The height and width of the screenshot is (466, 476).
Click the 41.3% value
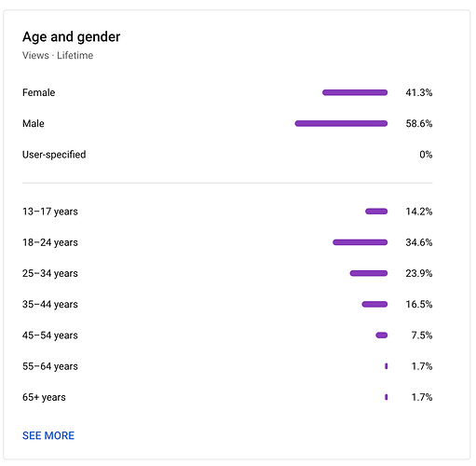[419, 92]
